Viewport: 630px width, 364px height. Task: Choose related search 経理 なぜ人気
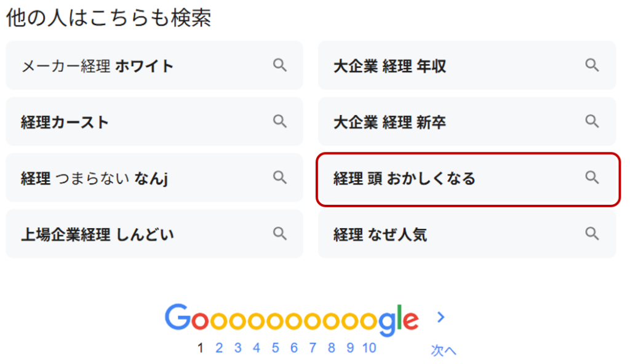pyautogui.click(x=467, y=234)
